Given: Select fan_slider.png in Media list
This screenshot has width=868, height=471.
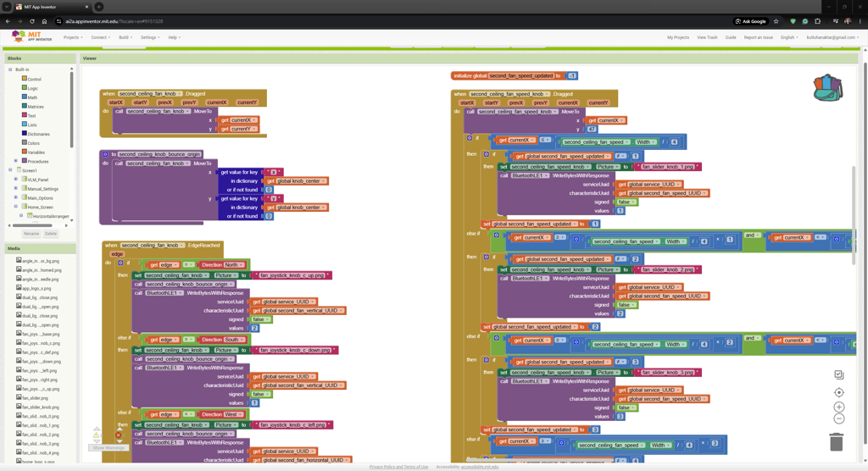Looking at the screenshot, I should tap(33, 398).
